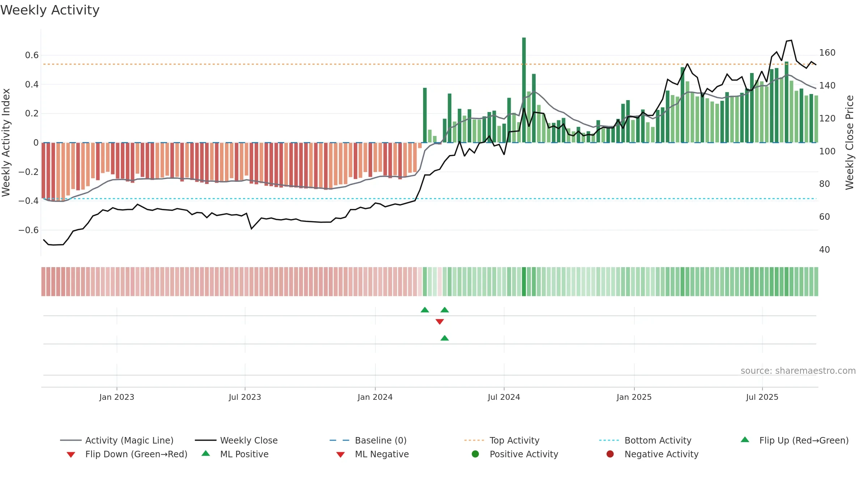Toggle the Top Activity legend entry
The height and width of the screenshot is (488, 868).
[x=502, y=440]
